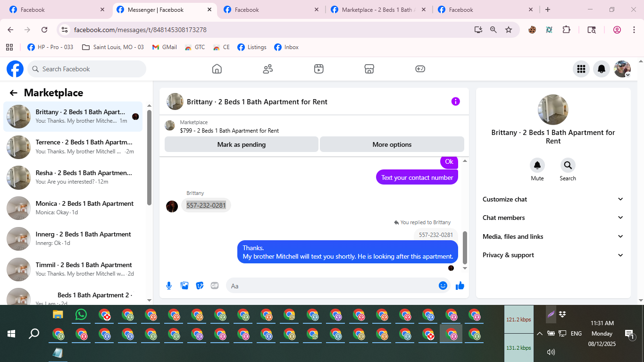Open the HP - Pro - 033 bookmark
This screenshot has width=644, height=362.
coord(50,47)
